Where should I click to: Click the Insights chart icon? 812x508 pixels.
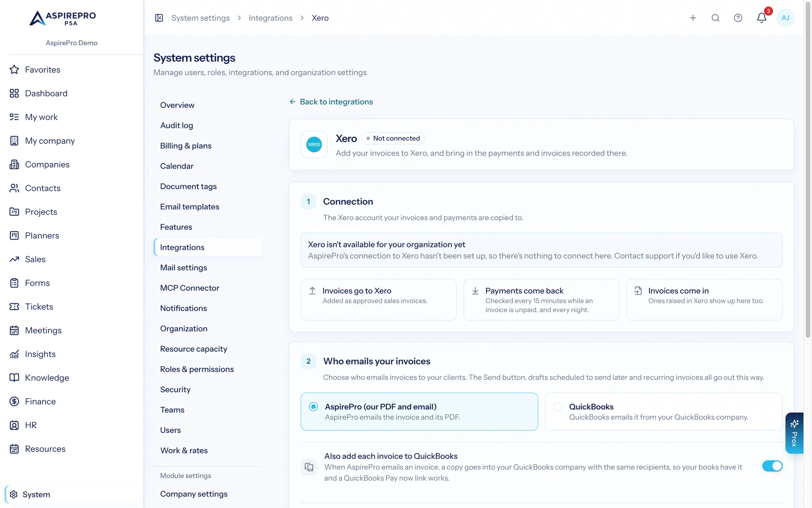14,354
